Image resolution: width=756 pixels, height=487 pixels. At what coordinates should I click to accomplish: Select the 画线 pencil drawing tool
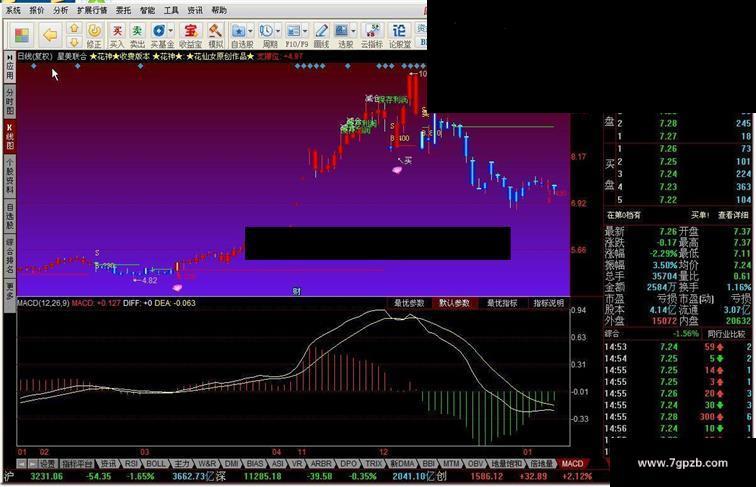(x=322, y=31)
